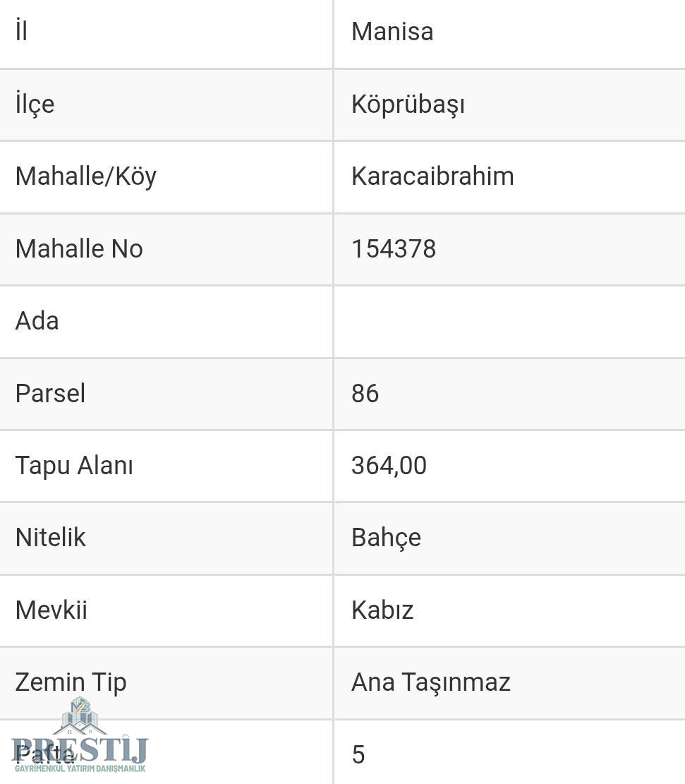This screenshot has height=784, width=685.
Task: Click the İlçe row label
Action: tap(35, 104)
